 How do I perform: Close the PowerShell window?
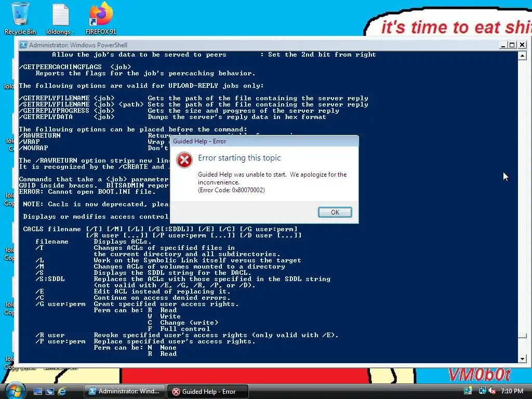pos(522,45)
